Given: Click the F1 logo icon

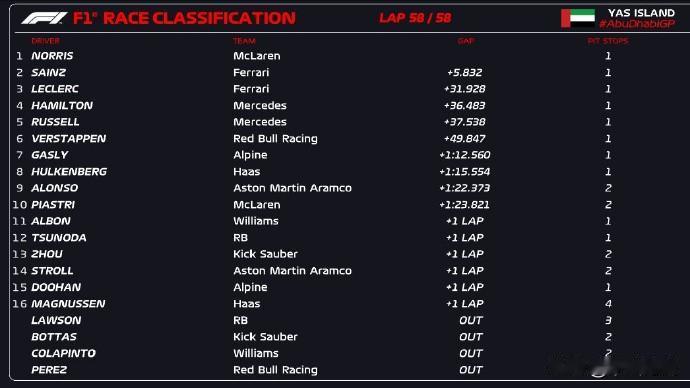Looking at the screenshot, I should tap(44, 18).
